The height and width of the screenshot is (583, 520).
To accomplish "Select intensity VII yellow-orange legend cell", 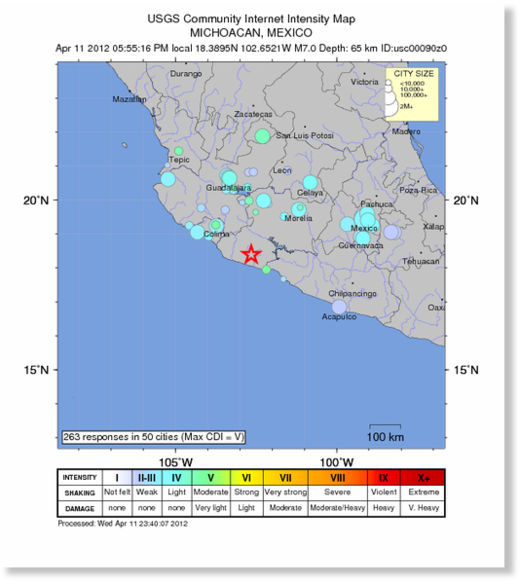I will [285, 477].
